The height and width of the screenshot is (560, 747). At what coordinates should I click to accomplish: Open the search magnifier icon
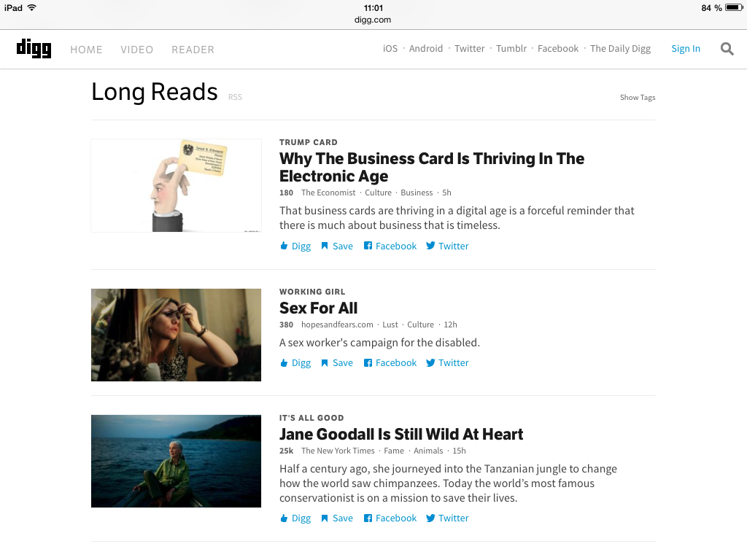point(727,49)
